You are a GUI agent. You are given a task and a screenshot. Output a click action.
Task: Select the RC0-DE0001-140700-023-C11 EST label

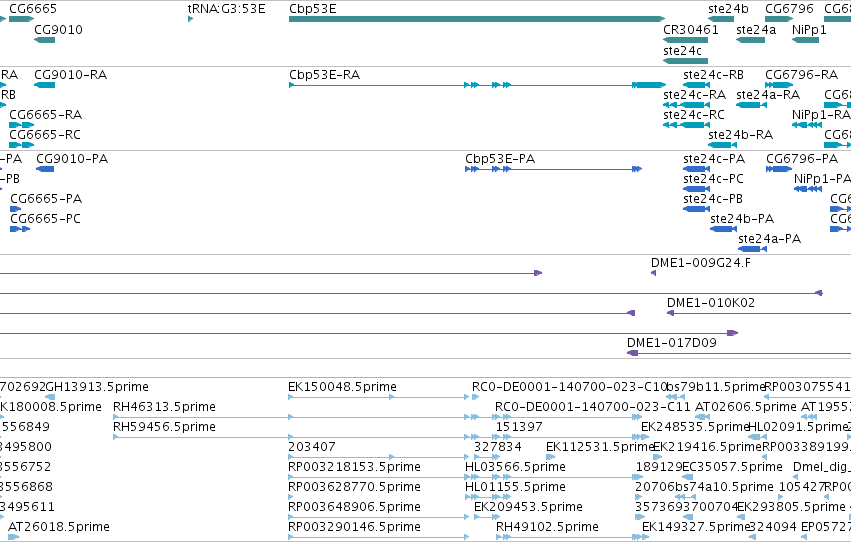593,407
